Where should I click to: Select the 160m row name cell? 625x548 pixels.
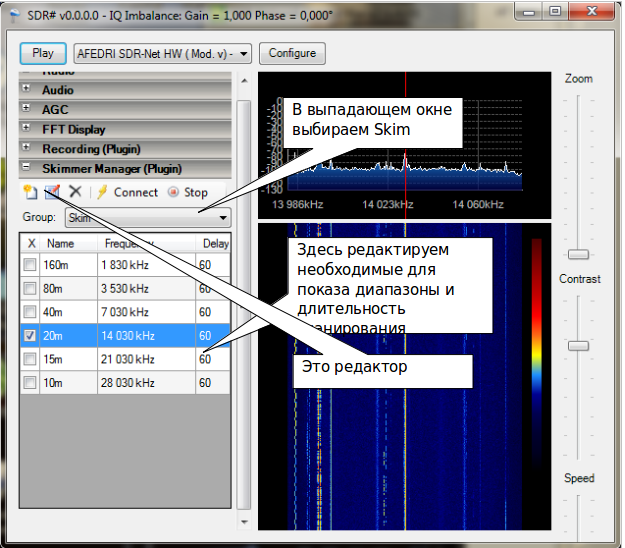69,265
